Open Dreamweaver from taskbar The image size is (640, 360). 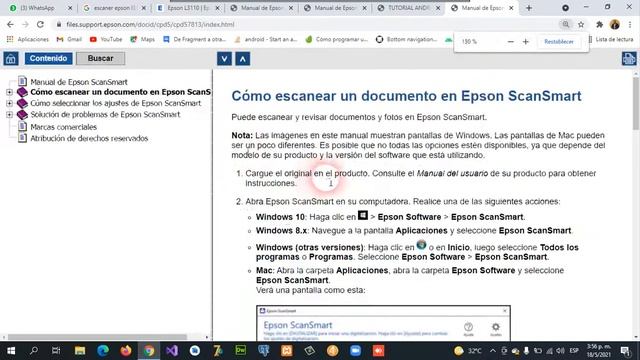point(241,351)
